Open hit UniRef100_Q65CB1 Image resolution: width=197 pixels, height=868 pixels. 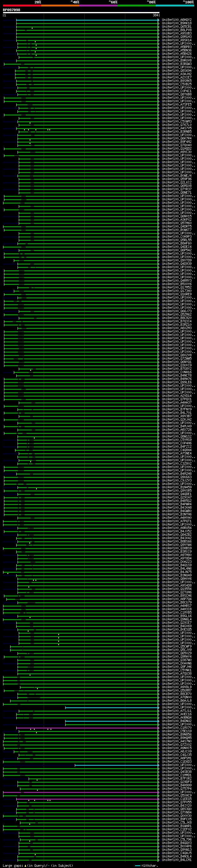click(x=177, y=26)
